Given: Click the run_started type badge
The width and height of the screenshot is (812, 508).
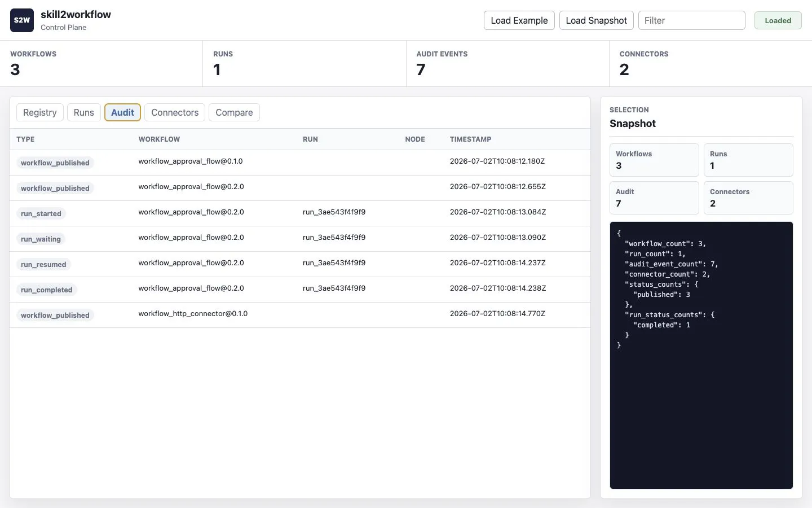Looking at the screenshot, I should pyautogui.click(x=41, y=213).
